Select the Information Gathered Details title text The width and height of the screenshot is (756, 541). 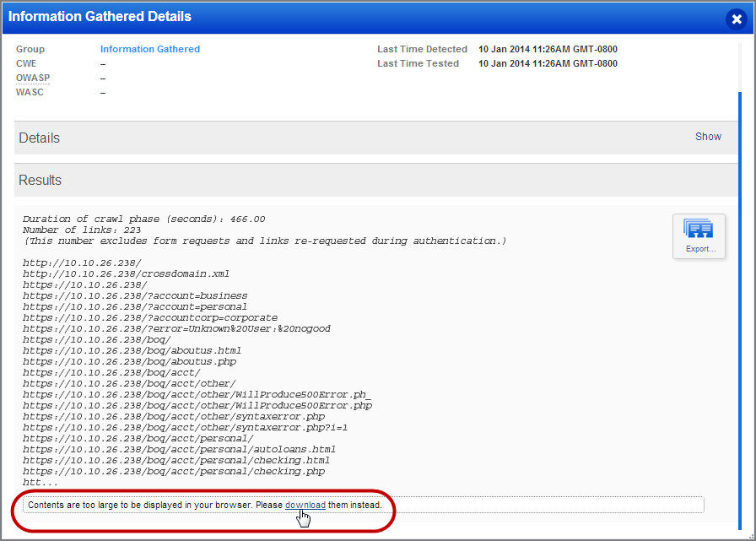(x=100, y=16)
